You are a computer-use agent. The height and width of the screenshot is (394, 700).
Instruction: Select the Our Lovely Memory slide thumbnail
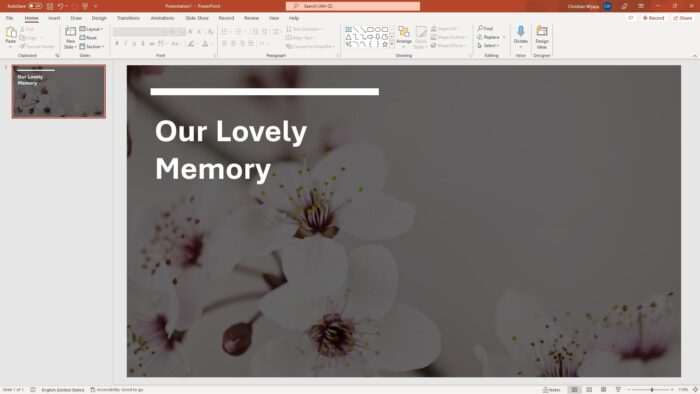point(59,91)
